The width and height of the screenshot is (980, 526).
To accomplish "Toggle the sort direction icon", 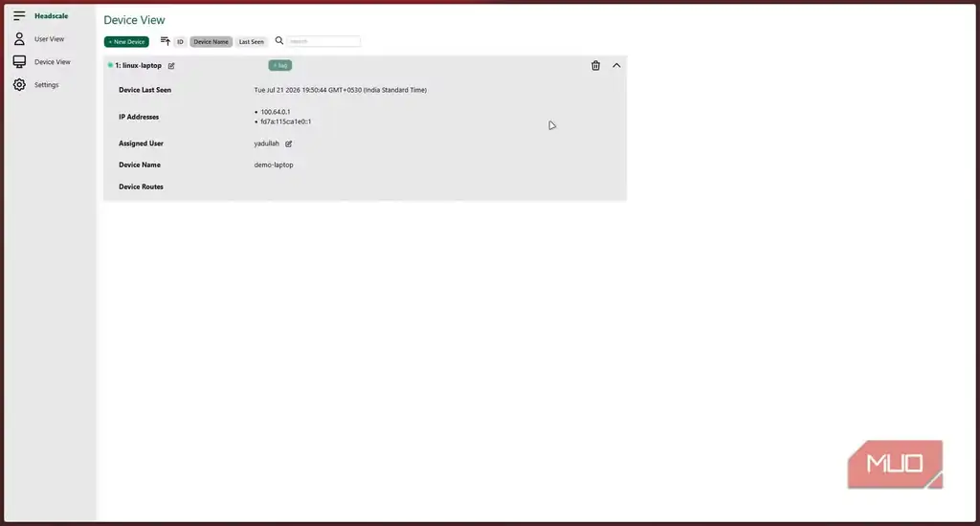I will pyautogui.click(x=165, y=41).
